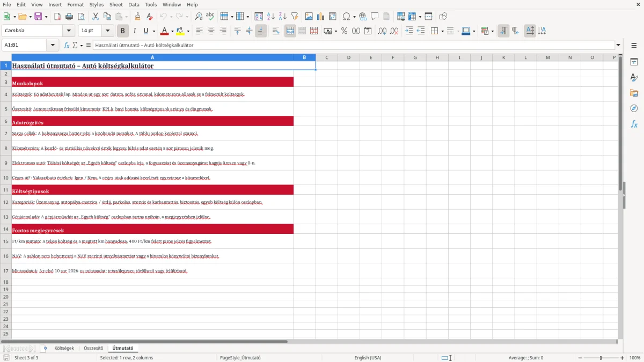Open the Function Wizard fx icon
This screenshot has height=362, width=644.
(67, 45)
